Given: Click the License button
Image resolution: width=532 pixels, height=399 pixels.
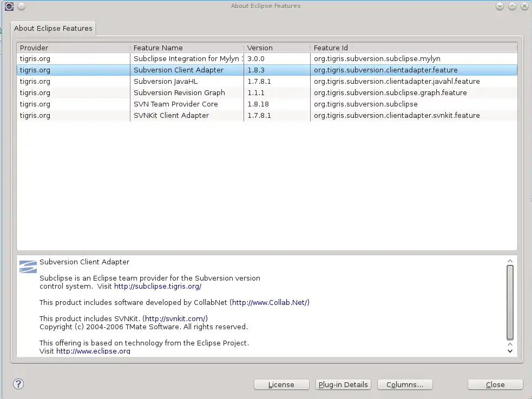Looking at the screenshot, I should click(x=281, y=384).
